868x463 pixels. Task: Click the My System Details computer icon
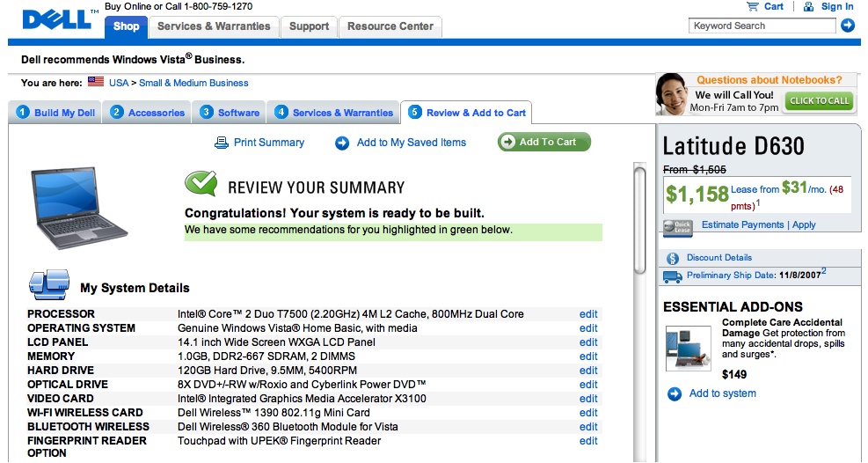[49, 284]
